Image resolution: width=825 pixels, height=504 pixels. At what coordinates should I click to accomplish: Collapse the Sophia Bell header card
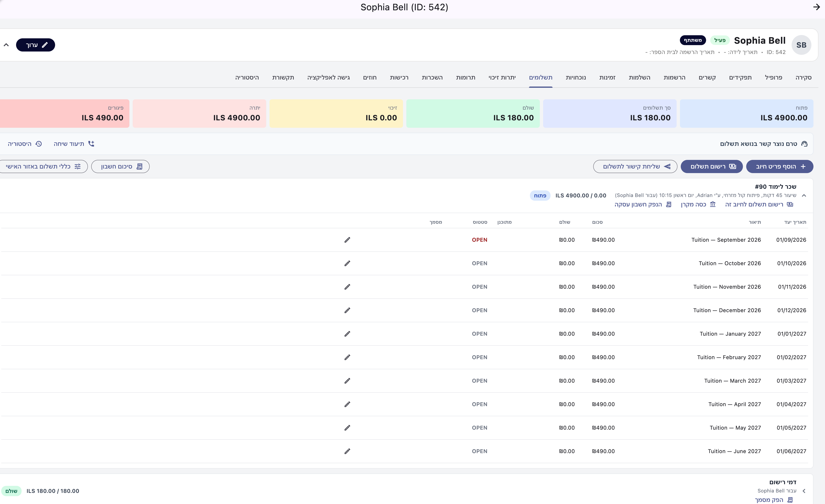tap(6, 45)
